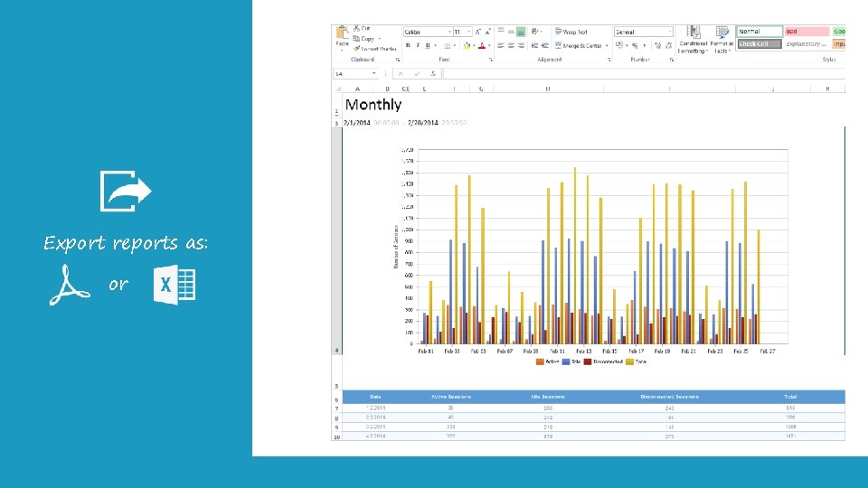Open the font size 11 dropdown
868x488 pixels.
pyautogui.click(x=468, y=33)
